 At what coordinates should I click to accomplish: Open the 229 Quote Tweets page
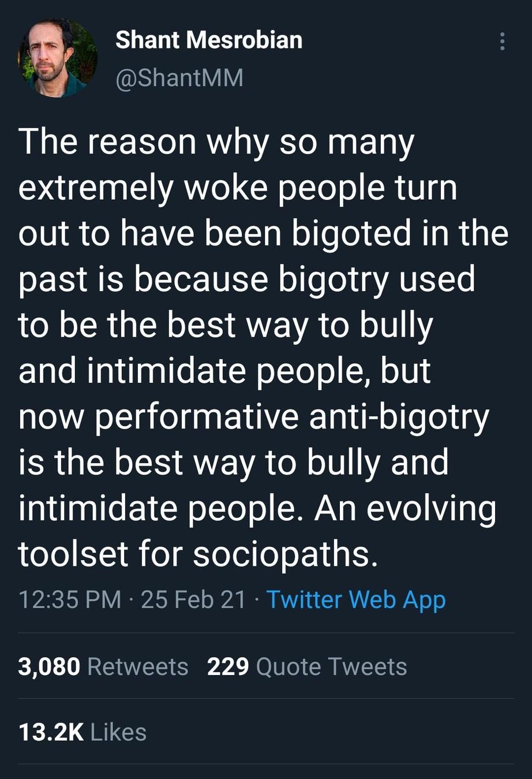tap(227, 666)
